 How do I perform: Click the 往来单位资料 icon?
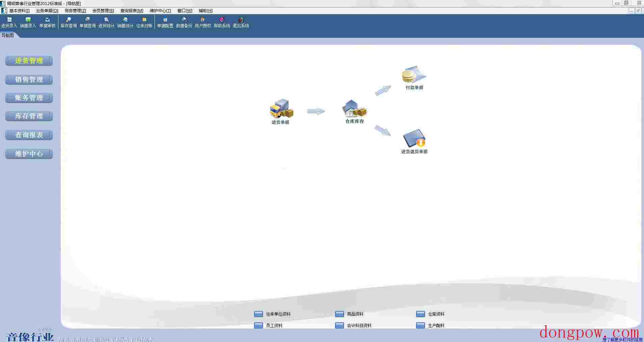click(258, 314)
